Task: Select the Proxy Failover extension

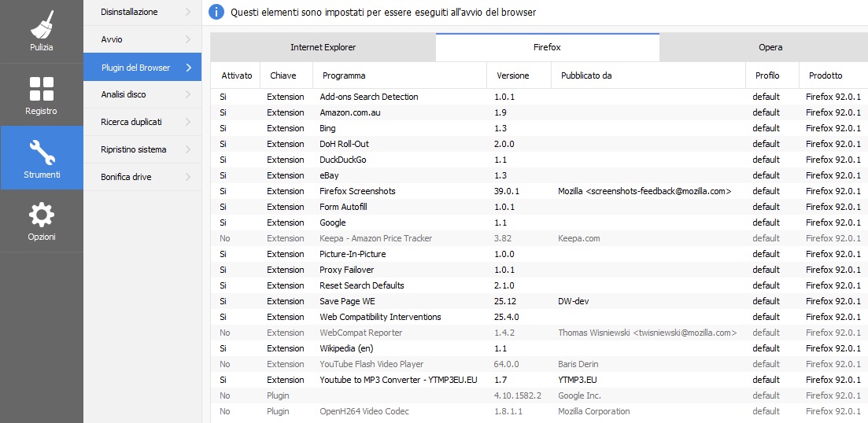Action: [x=539, y=270]
